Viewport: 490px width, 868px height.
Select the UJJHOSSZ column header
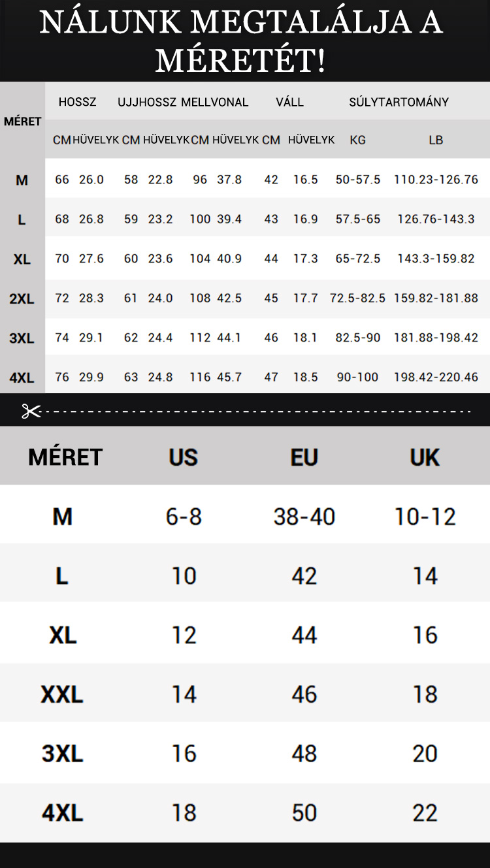coord(147,102)
